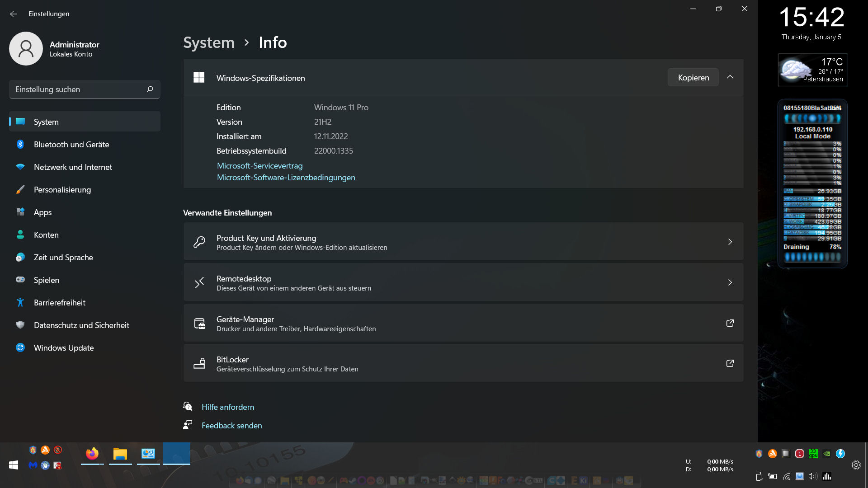Open BitLocker external link icon
868x488 pixels.
coord(730,363)
